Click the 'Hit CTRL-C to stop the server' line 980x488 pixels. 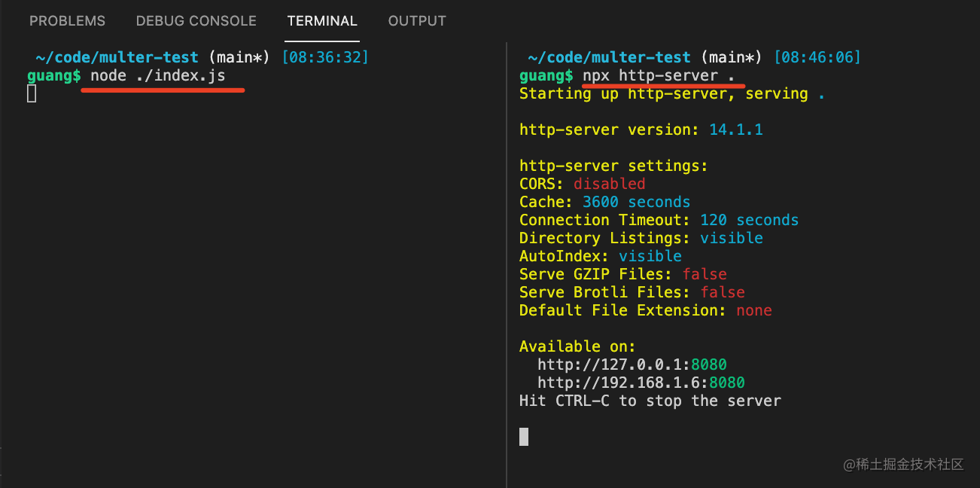[x=650, y=401]
